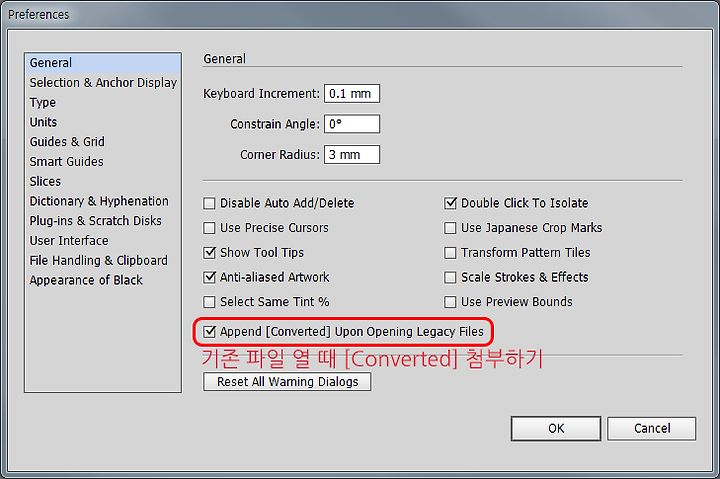Select Plug-ins & Scratch Disks category
Image resolution: width=720 pixels, height=479 pixels.
(103, 221)
